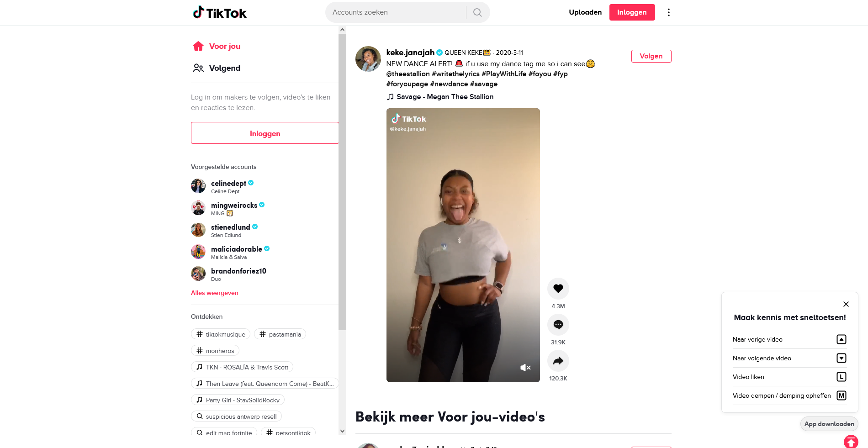The width and height of the screenshot is (868, 448).
Task: Open comments via the speech bubble icon
Action: [558, 325]
